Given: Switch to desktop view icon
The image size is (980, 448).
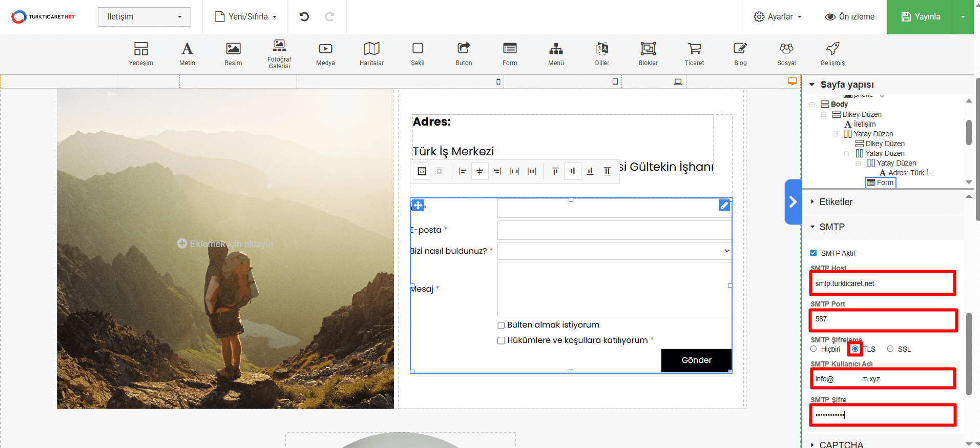Looking at the screenshot, I should [793, 82].
